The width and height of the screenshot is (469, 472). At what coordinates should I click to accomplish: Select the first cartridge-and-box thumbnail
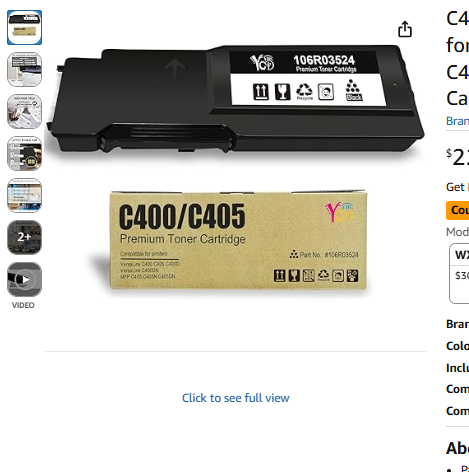(24, 27)
